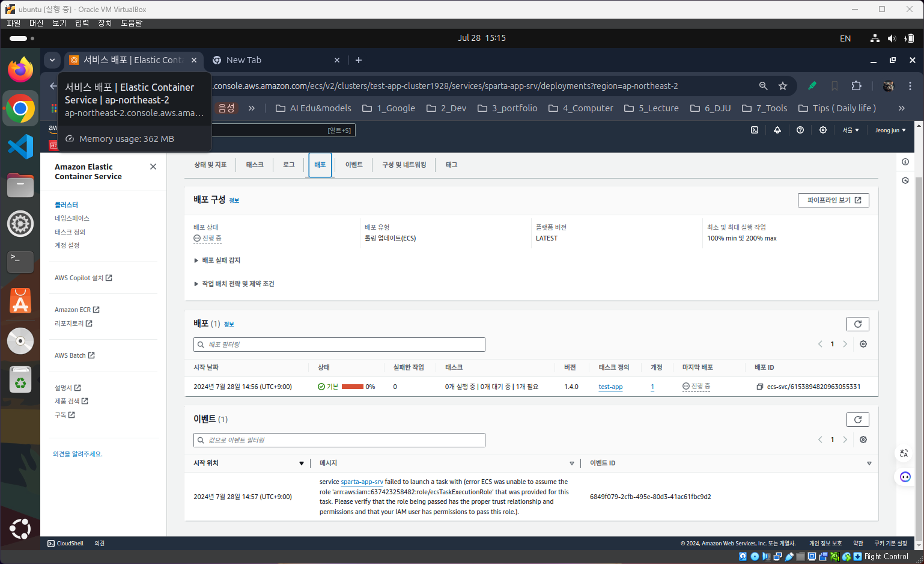Open the Terminal from the dock
The width and height of the screenshot is (924, 564).
click(20, 262)
